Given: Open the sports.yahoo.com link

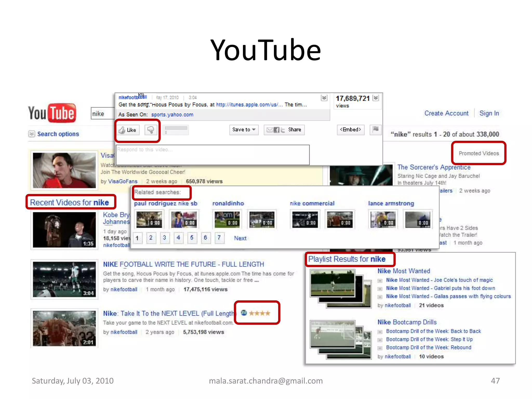Looking at the screenshot, I should pos(172,115).
